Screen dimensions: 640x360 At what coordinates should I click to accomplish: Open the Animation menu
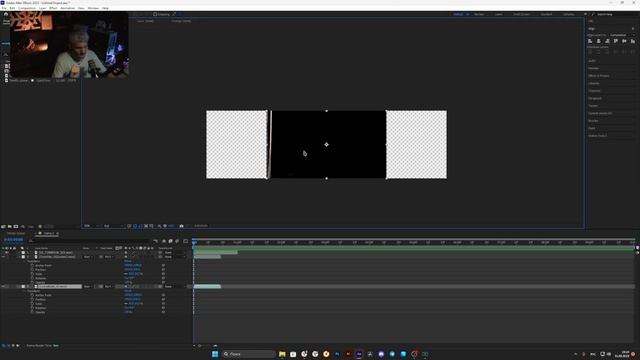tap(67, 8)
